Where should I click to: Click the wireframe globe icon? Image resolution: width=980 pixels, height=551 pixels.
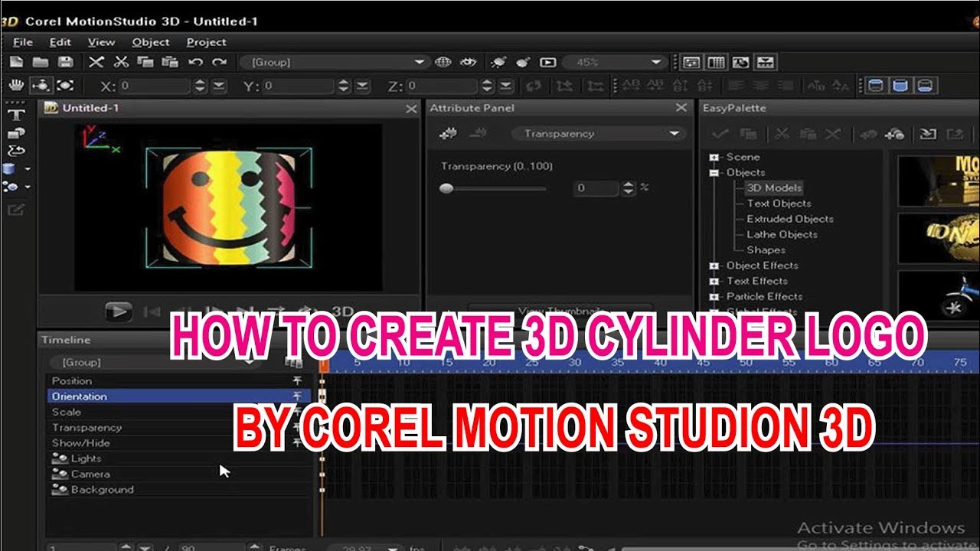pyautogui.click(x=443, y=62)
